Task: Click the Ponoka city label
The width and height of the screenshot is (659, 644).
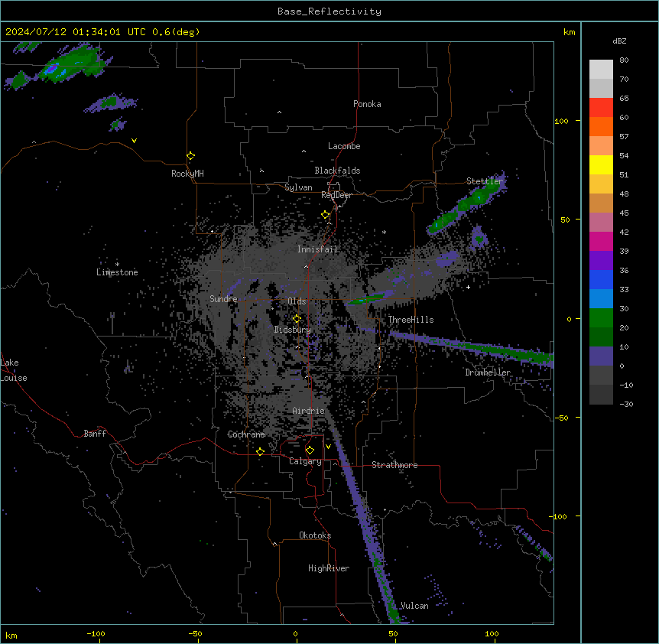Action: 367,104
